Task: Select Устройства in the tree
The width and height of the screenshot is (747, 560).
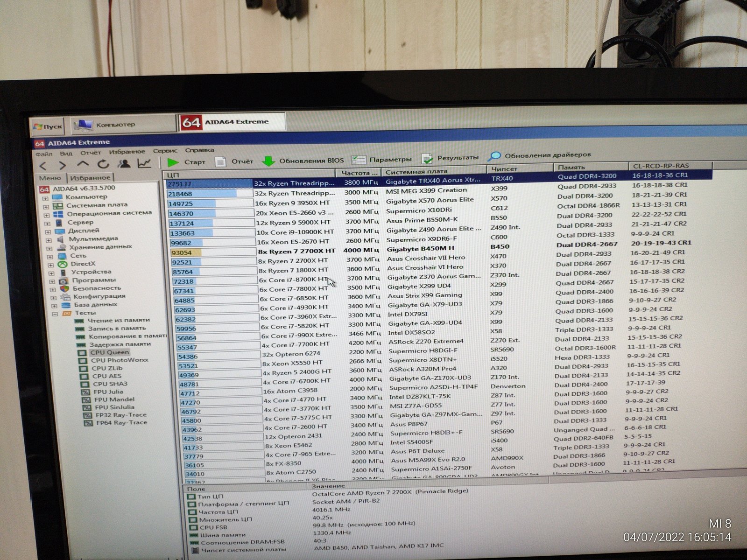Action: point(85,272)
